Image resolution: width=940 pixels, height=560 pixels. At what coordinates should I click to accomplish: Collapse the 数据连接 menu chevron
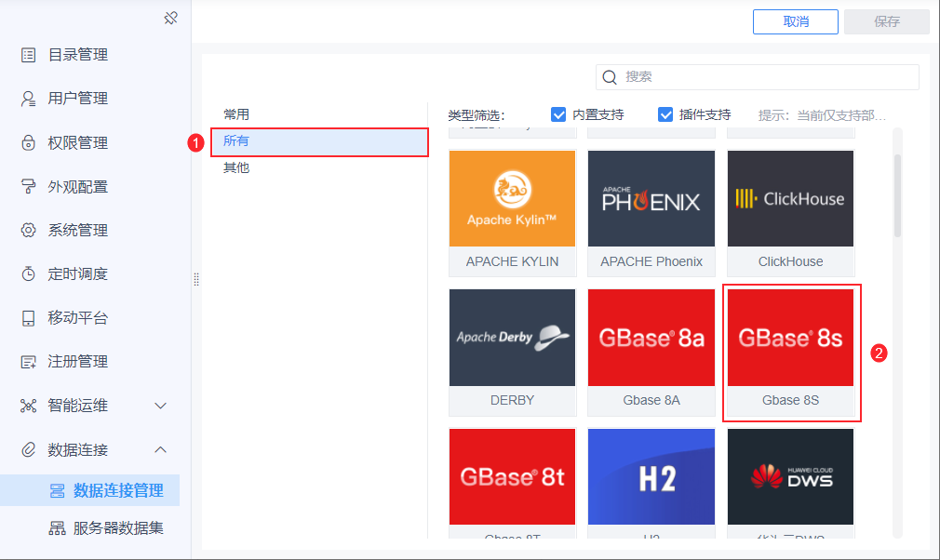click(x=161, y=450)
